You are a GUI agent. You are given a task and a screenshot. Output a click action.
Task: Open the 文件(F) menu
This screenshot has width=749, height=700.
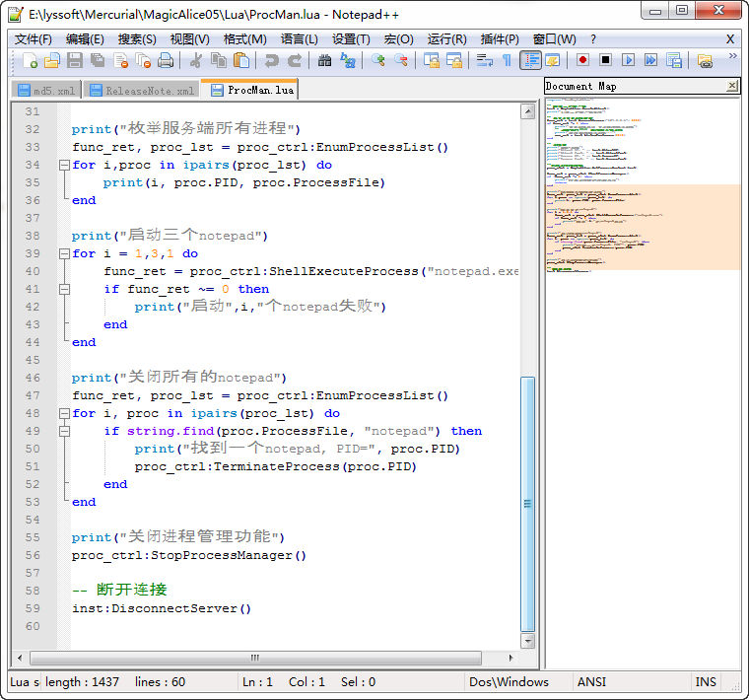[x=33, y=39]
